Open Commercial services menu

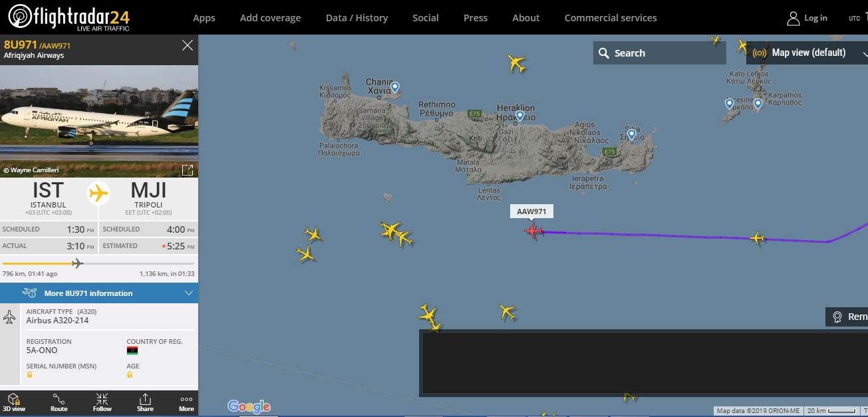[611, 18]
